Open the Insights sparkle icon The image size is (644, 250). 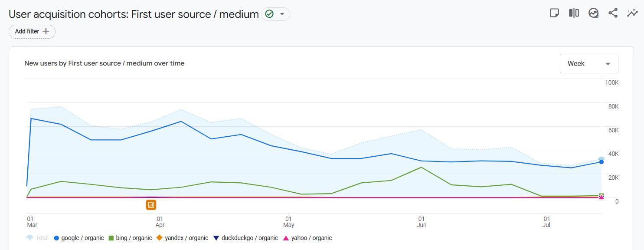click(632, 13)
